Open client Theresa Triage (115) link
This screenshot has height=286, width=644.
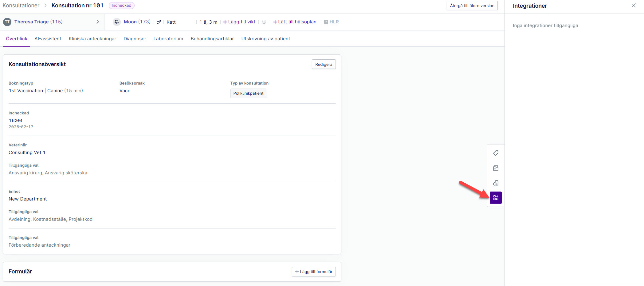pos(38,22)
